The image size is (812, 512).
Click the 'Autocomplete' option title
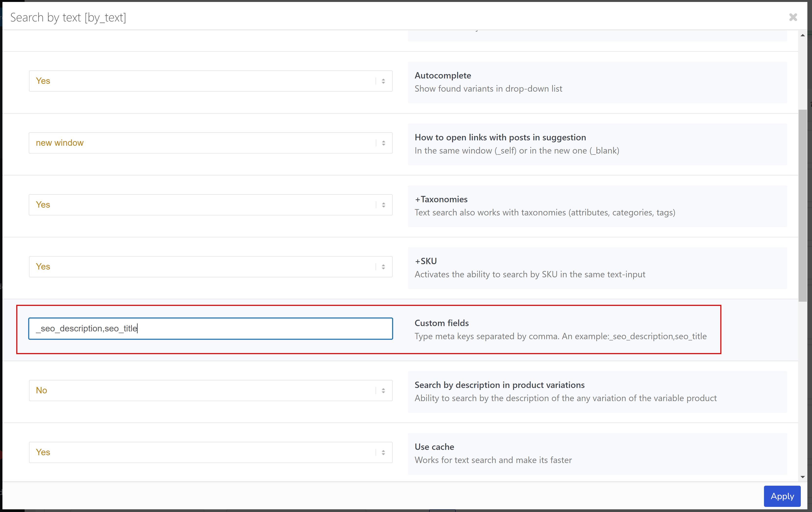point(443,76)
